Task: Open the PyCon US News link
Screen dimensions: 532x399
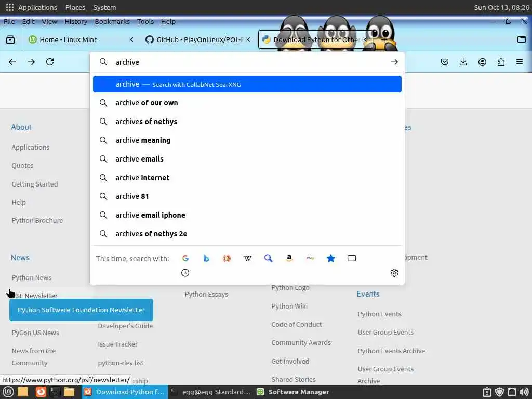Action: click(x=35, y=332)
